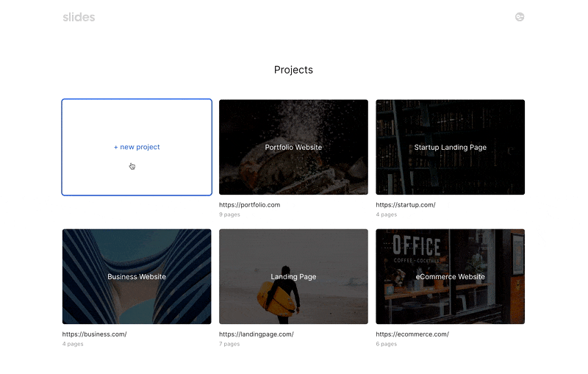The image size is (588, 374).
Task: Open the Startup Landing Page project thumbnail
Action: [x=451, y=147]
